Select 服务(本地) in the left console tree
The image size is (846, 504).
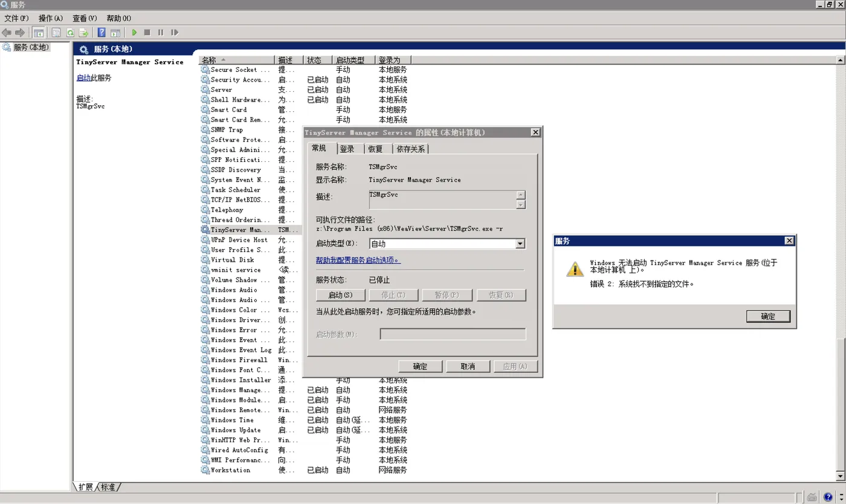pos(31,47)
